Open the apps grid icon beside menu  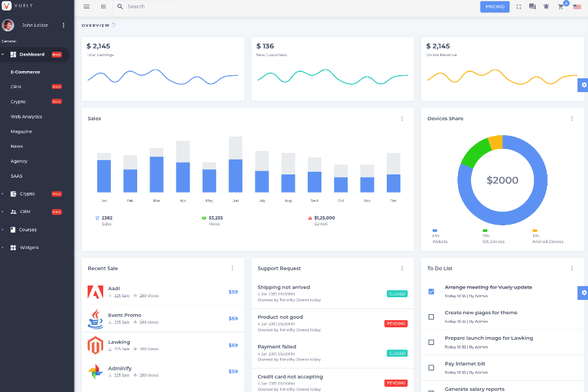[x=103, y=7]
